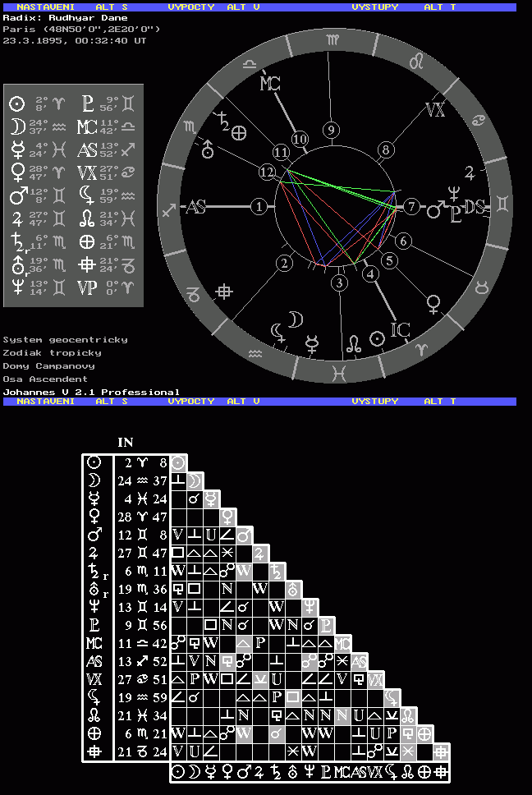Open VYSTUPY in the lower menu bar
Image resolution: width=532 pixels, height=795 pixels.
[x=375, y=402]
